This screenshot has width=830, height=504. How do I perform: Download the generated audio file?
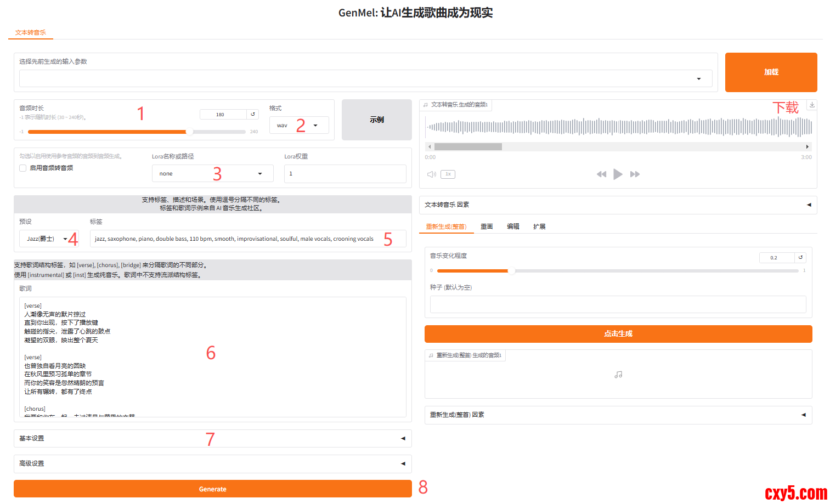pos(812,105)
